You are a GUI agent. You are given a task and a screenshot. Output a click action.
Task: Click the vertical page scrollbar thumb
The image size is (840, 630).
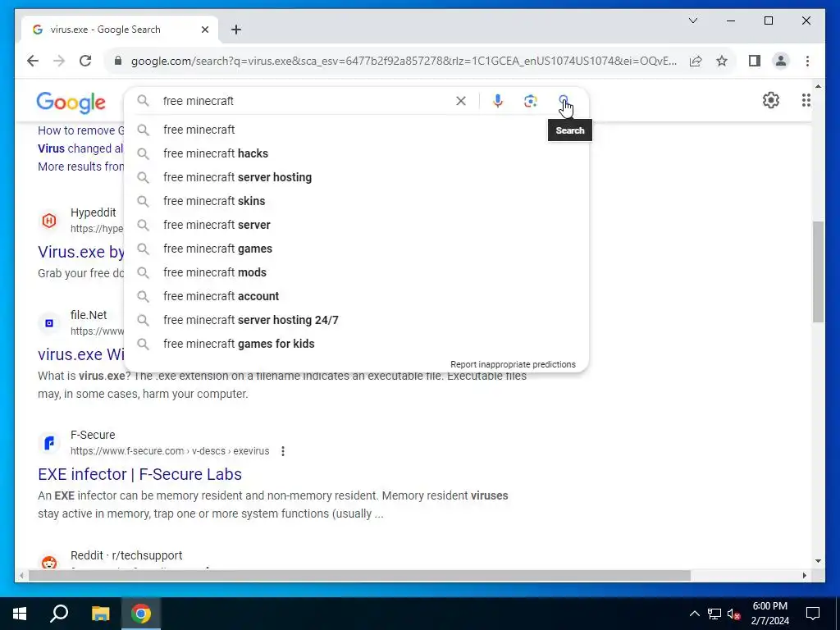pyautogui.click(x=818, y=272)
